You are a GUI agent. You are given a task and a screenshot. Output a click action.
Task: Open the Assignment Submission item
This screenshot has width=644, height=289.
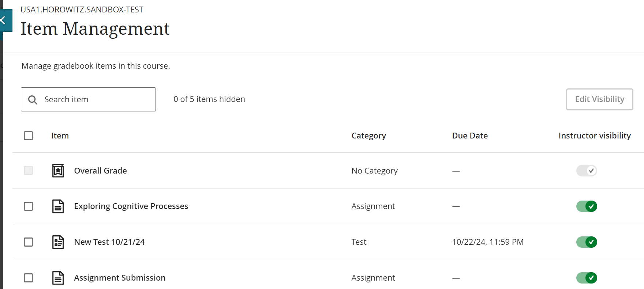pos(120,278)
